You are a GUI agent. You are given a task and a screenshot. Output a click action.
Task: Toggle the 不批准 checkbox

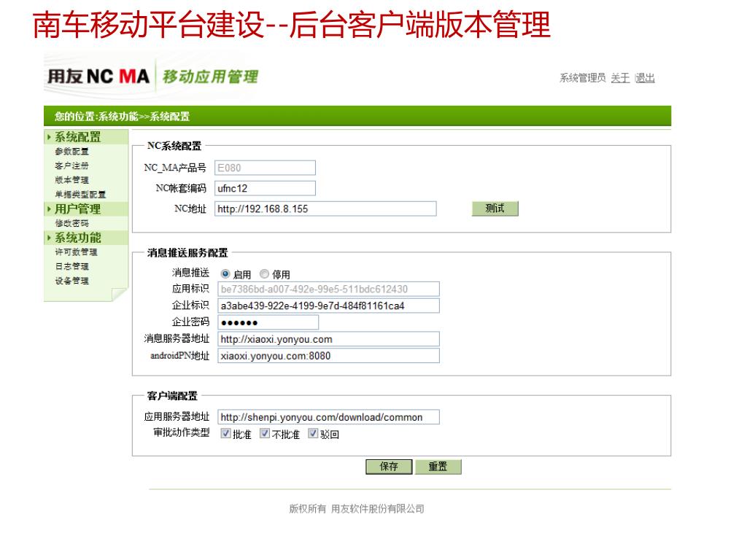coord(265,433)
